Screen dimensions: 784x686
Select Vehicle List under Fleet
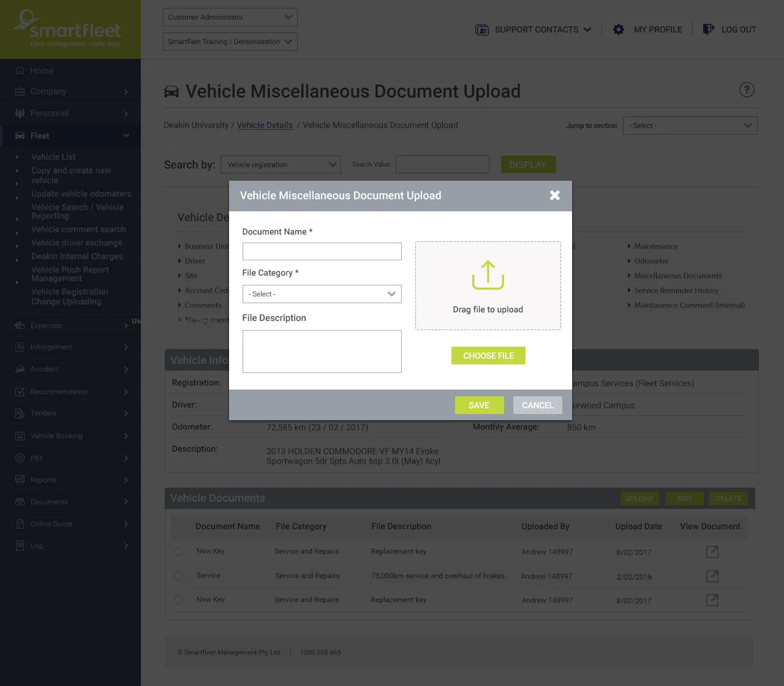tap(53, 157)
